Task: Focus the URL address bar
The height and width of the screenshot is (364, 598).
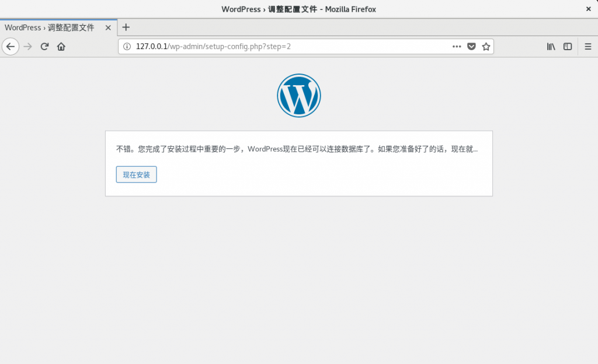Action: coord(292,47)
